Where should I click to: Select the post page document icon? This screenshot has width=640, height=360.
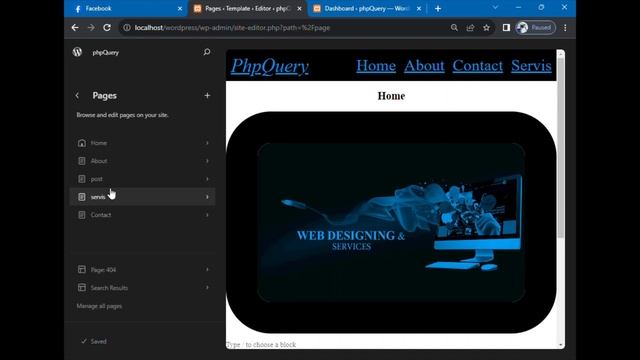(82, 179)
